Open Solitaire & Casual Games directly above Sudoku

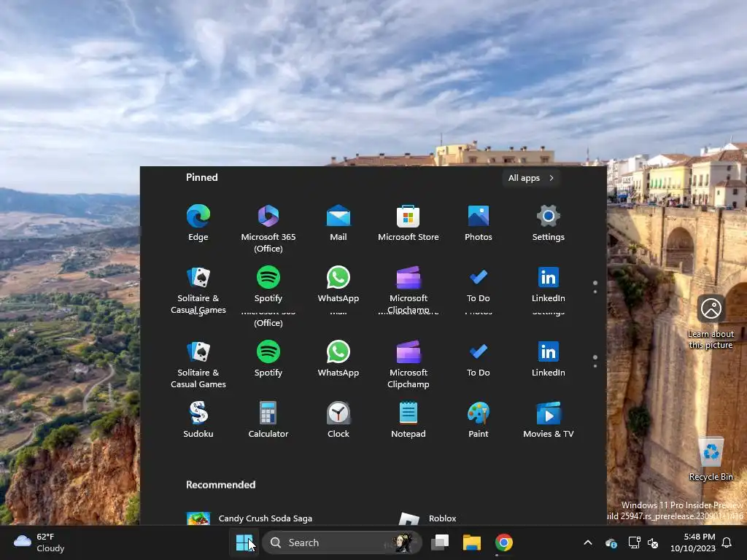tap(198, 364)
